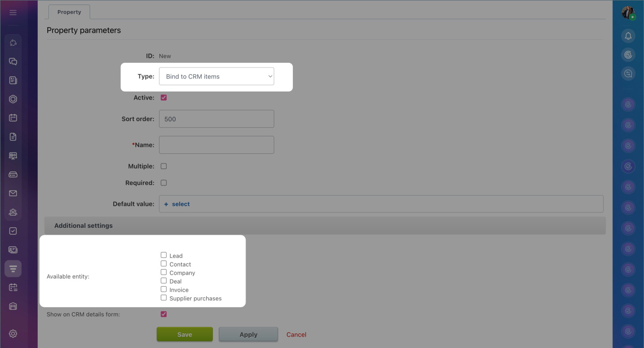Image resolution: width=644 pixels, height=348 pixels.
Task: Open the notifications bell icon
Action: point(628,36)
